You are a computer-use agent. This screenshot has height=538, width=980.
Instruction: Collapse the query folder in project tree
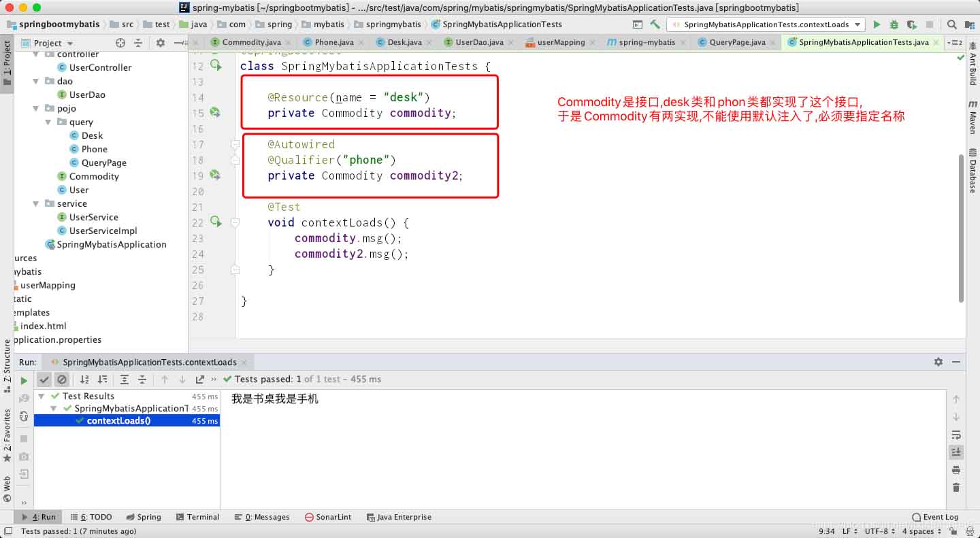pos(49,122)
